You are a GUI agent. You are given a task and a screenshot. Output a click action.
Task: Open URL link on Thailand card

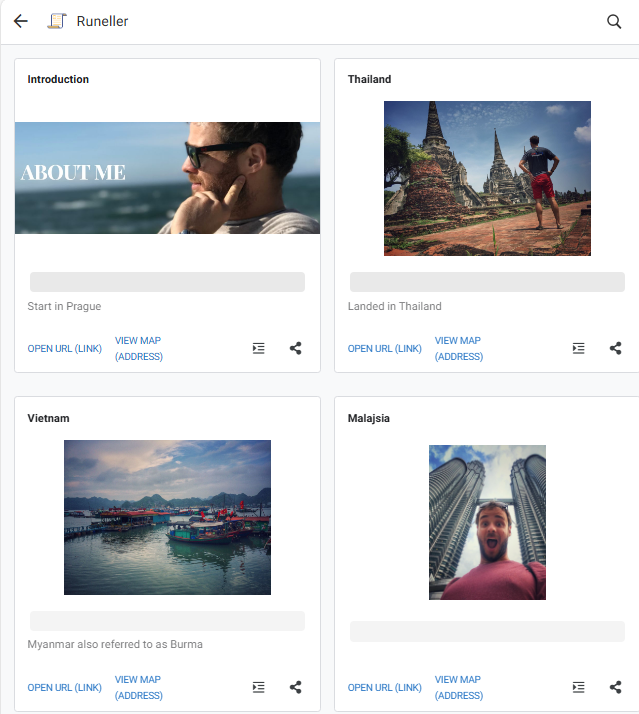385,349
